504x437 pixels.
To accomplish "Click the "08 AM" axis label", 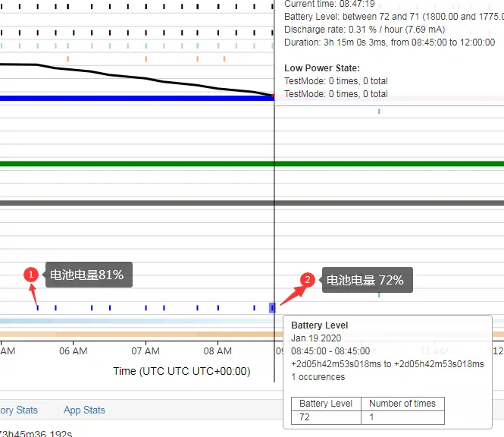I will tap(218, 351).
